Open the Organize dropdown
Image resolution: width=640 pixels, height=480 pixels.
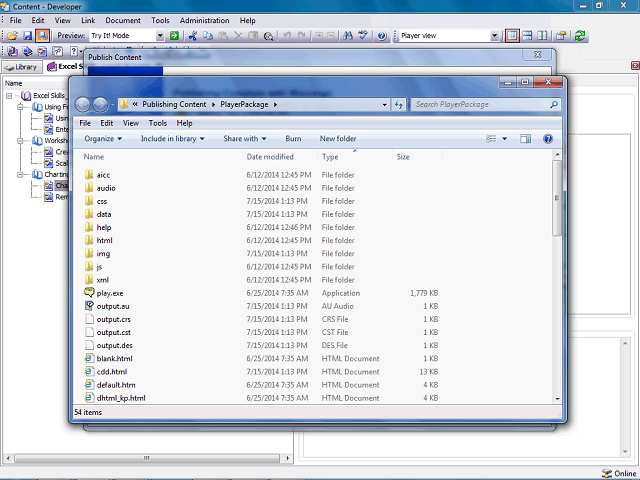click(x=103, y=139)
